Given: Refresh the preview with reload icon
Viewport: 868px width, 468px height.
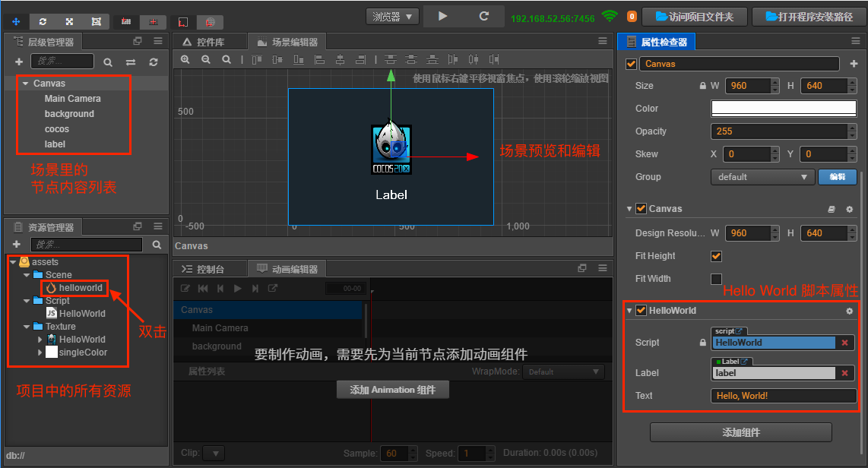Looking at the screenshot, I should (x=484, y=16).
